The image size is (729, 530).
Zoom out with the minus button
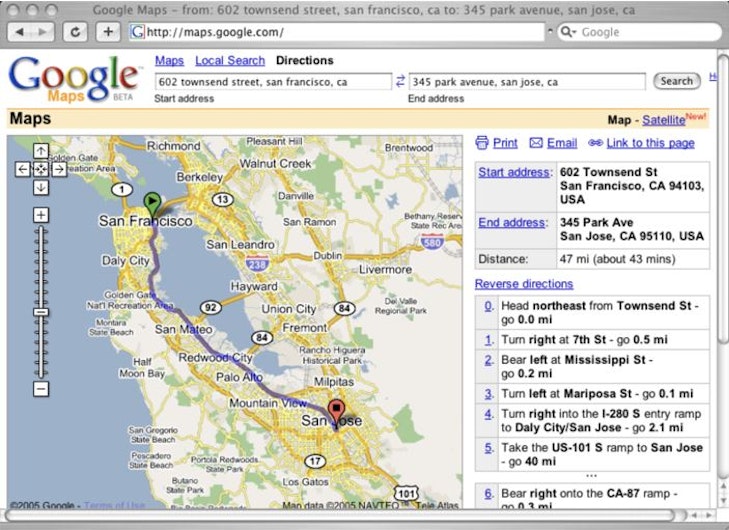tap(40, 389)
